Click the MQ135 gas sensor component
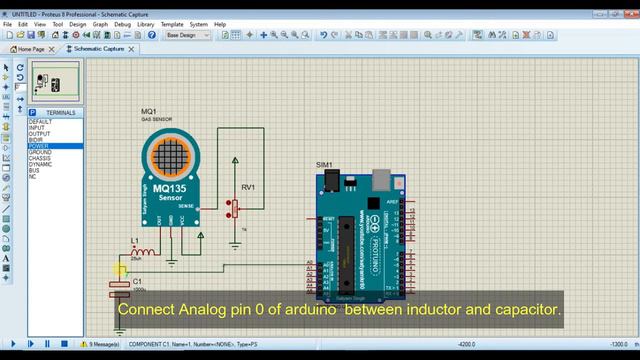The height and width of the screenshot is (360, 640). [x=171, y=178]
